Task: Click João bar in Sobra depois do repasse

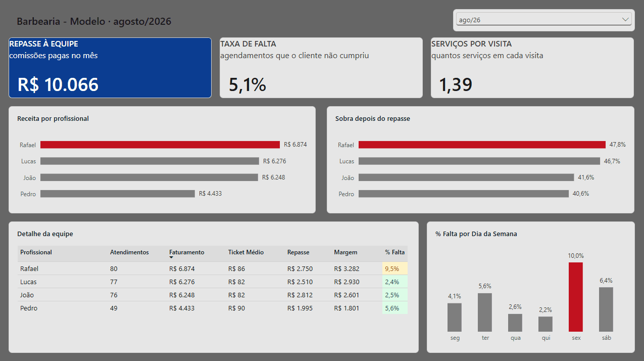Action: (x=466, y=177)
